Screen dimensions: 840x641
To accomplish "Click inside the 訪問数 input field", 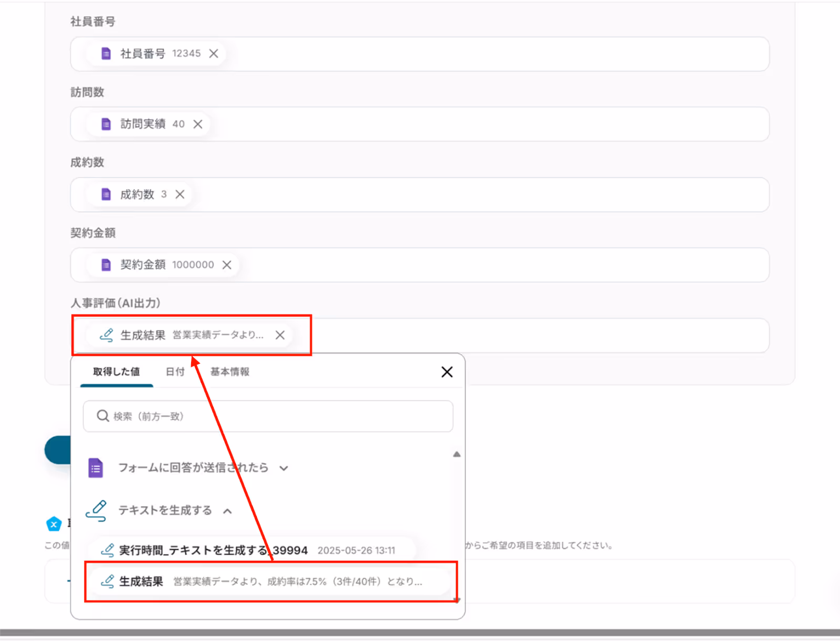I will pyautogui.click(x=420, y=124).
